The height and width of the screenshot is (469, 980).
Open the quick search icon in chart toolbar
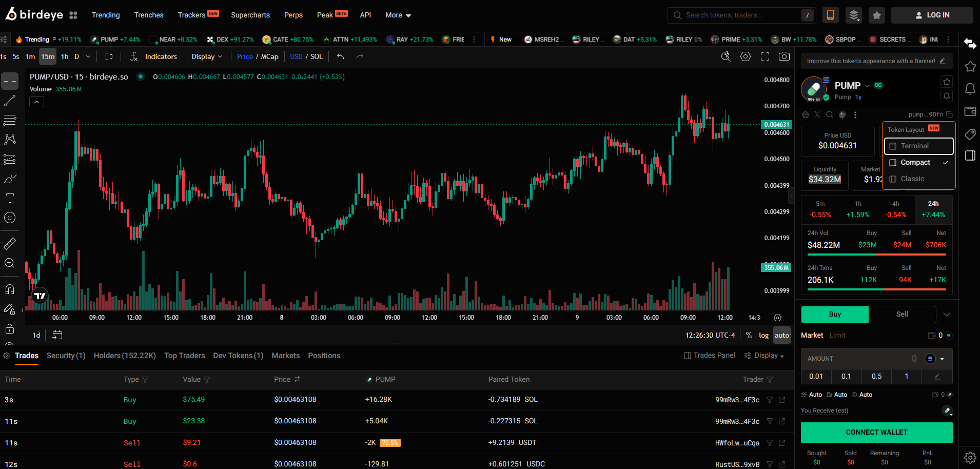[x=726, y=56]
